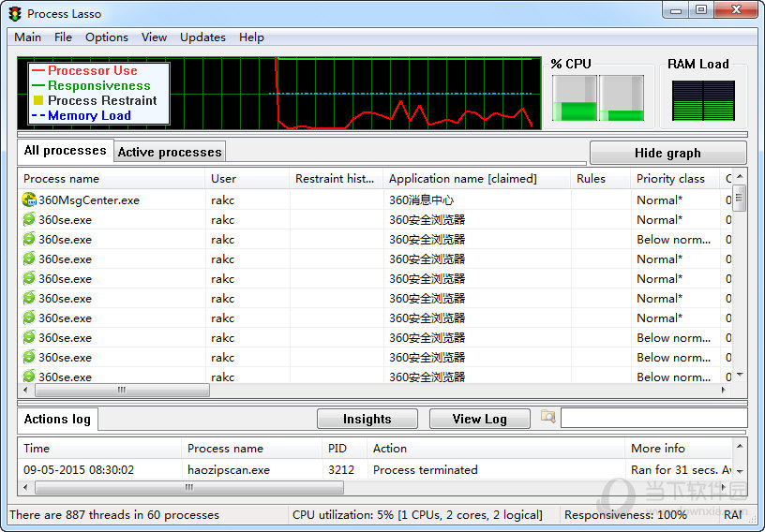Maximize the Process Lasso window
The image size is (765, 532).
click(701, 10)
